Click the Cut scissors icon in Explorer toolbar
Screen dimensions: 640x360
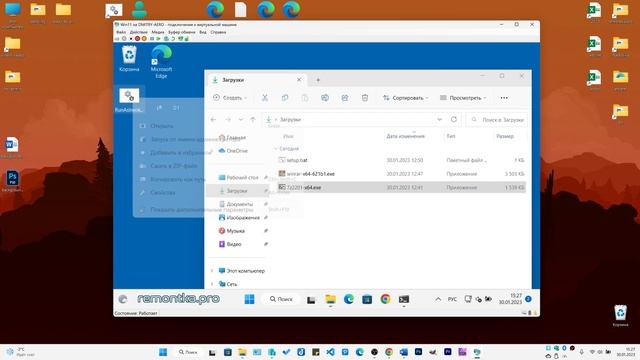point(265,98)
